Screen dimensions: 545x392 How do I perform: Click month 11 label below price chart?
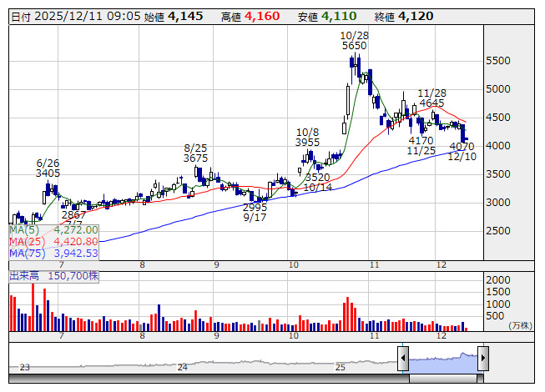click(374, 265)
